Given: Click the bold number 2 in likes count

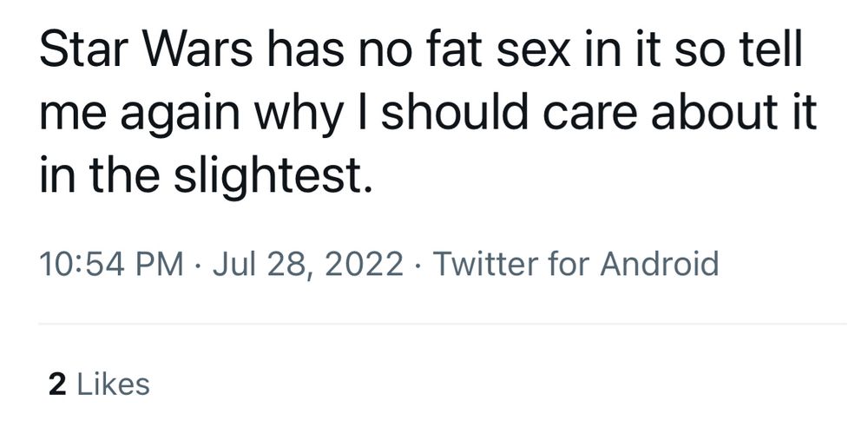Looking at the screenshot, I should [x=57, y=384].
